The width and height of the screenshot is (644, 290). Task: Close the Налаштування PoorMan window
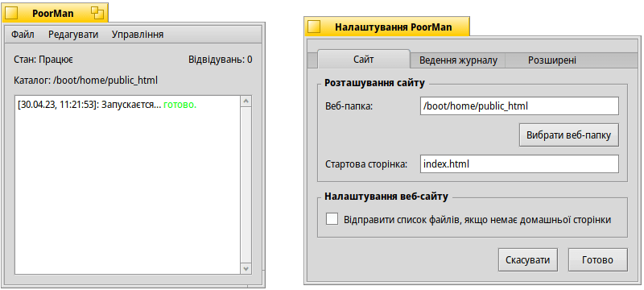coord(314,27)
